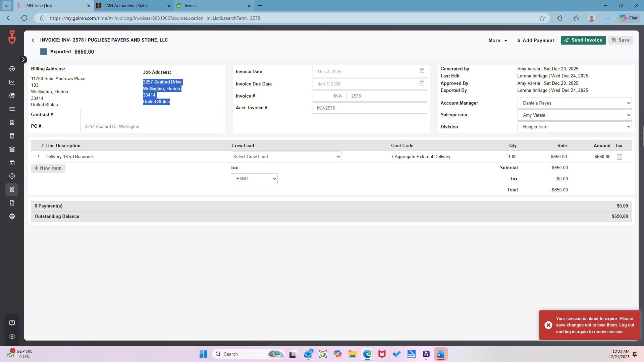Dismiss the session expiry error icon
The height and width of the screenshot is (362, 644).
(548, 325)
